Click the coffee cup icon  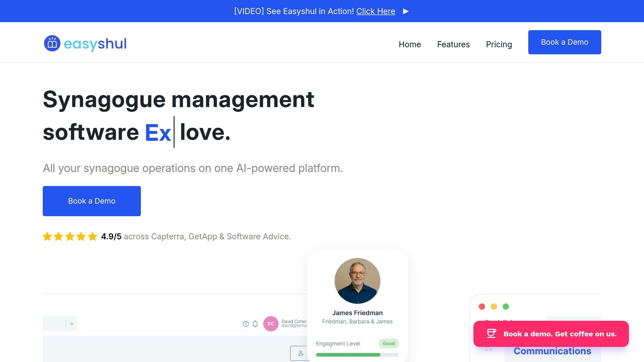point(491,333)
